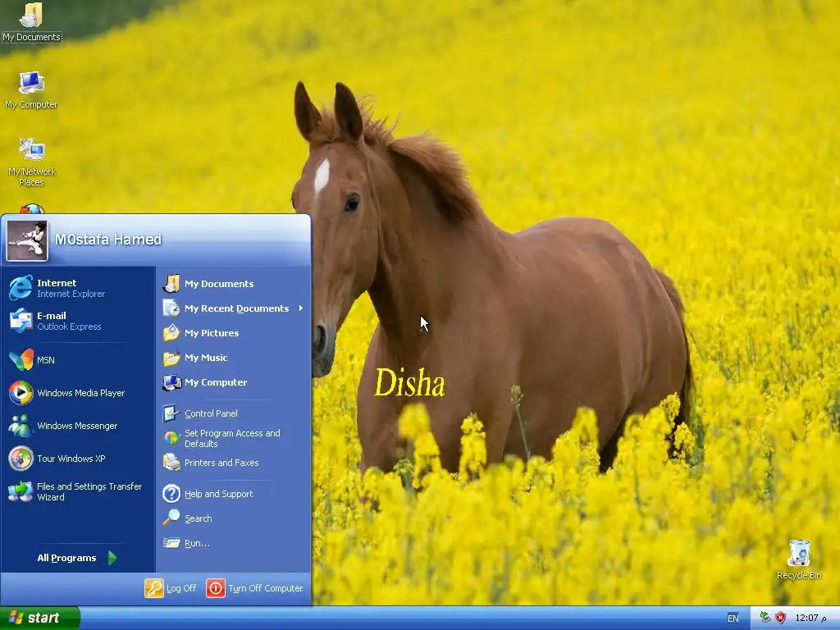Viewport: 840px width, 630px height.
Task: Launch Internet Explorer from Start menu
Action: (78, 288)
